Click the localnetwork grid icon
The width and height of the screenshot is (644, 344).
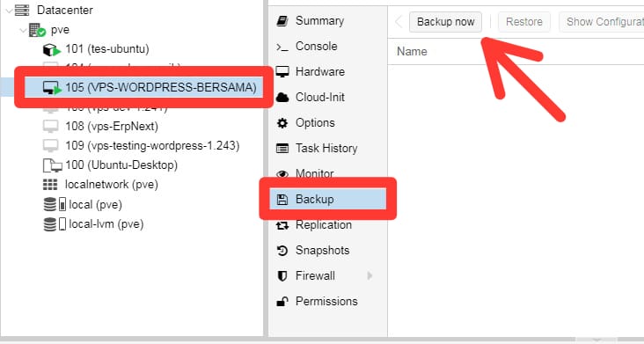click(50, 185)
